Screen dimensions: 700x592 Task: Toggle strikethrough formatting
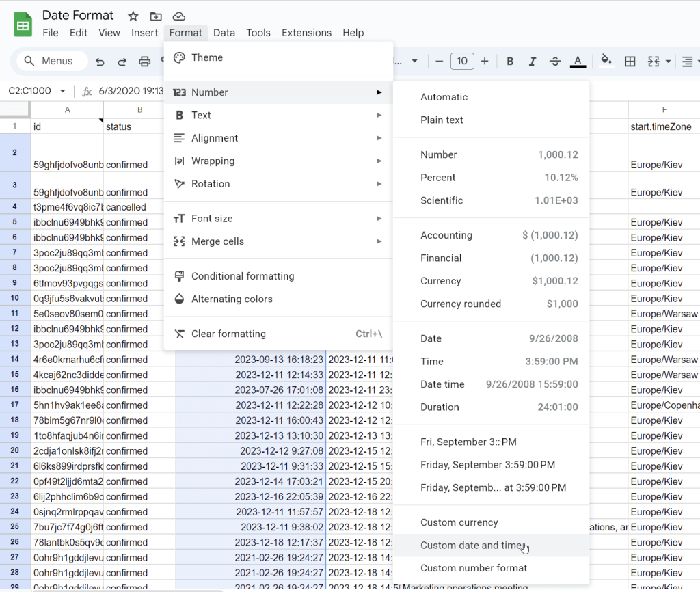(555, 61)
